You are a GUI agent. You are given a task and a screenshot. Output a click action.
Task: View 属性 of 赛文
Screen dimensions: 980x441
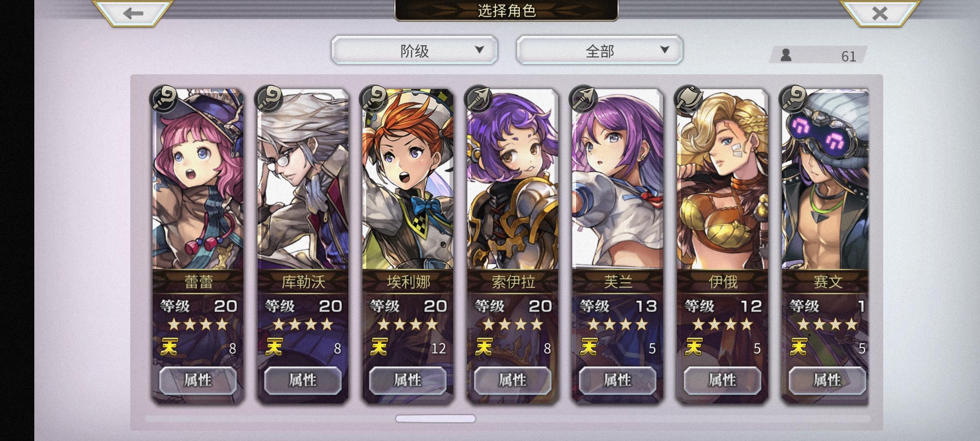click(x=827, y=380)
